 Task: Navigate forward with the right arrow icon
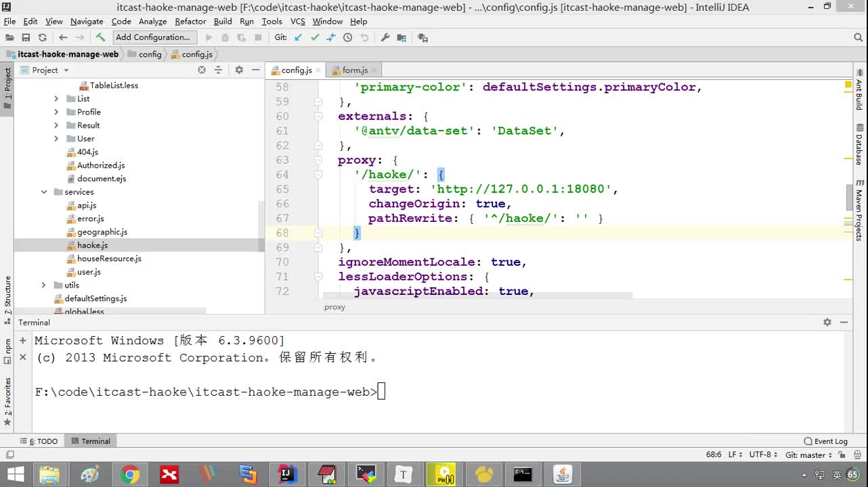81,38
